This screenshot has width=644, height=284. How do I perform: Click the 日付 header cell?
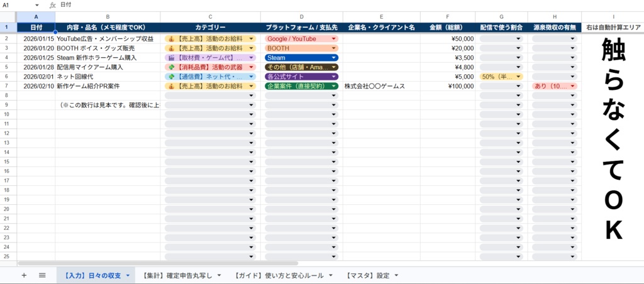[36, 28]
